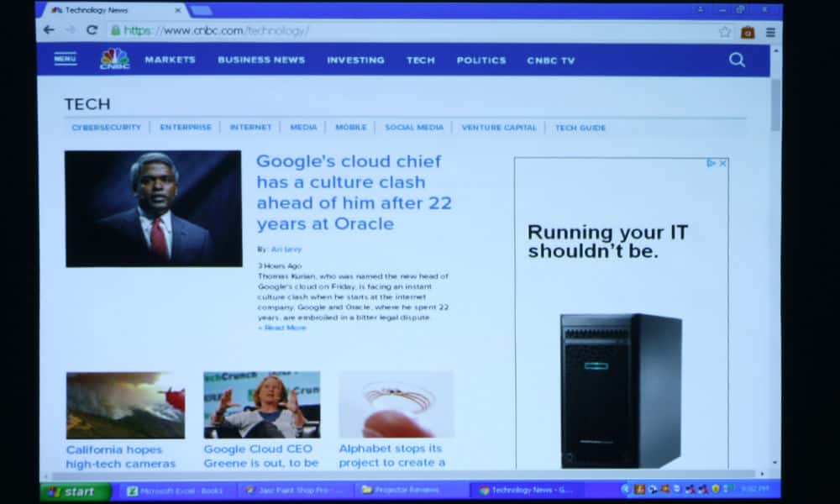
Task: Open Alphabet stops its project headline
Action: coord(392,456)
